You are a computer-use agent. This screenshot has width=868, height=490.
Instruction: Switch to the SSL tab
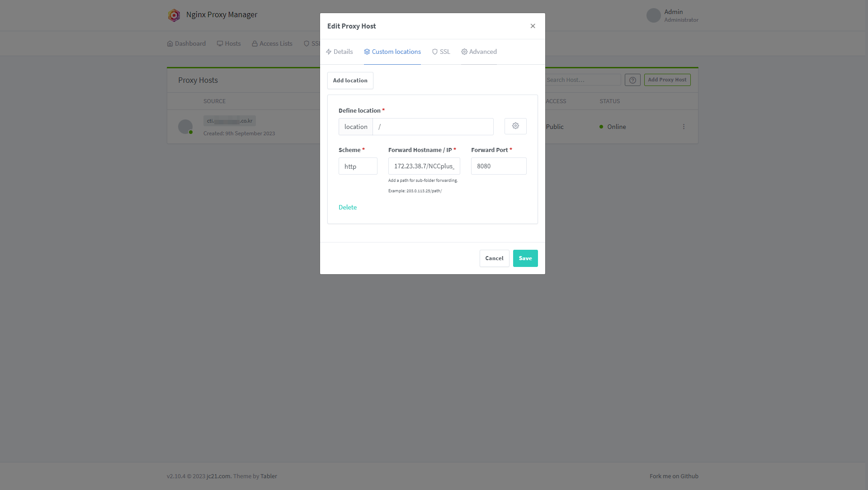[x=441, y=52]
